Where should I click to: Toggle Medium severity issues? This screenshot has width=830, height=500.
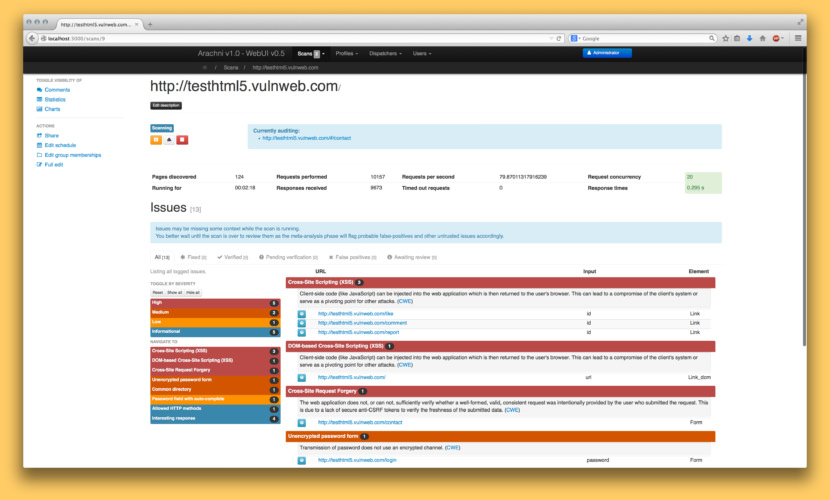215,313
